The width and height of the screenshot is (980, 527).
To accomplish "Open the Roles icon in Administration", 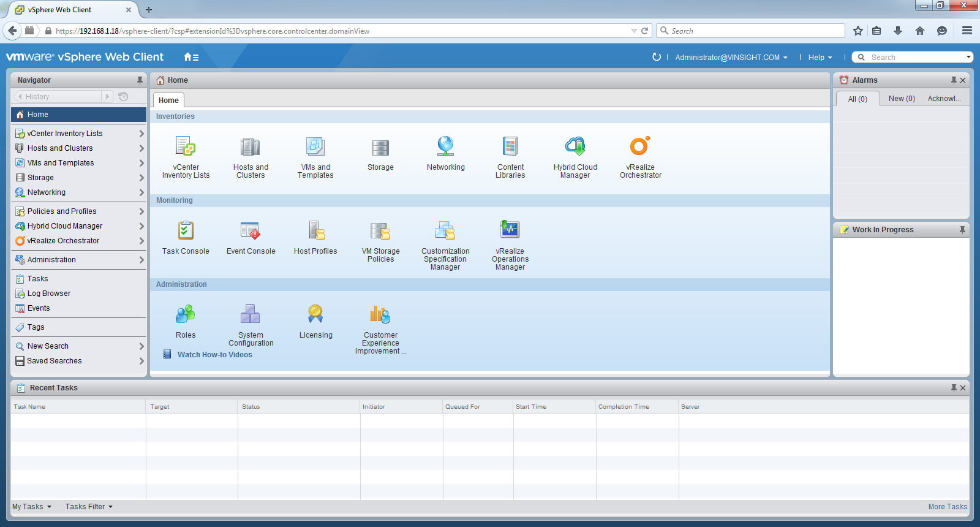I will click(x=186, y=314).
